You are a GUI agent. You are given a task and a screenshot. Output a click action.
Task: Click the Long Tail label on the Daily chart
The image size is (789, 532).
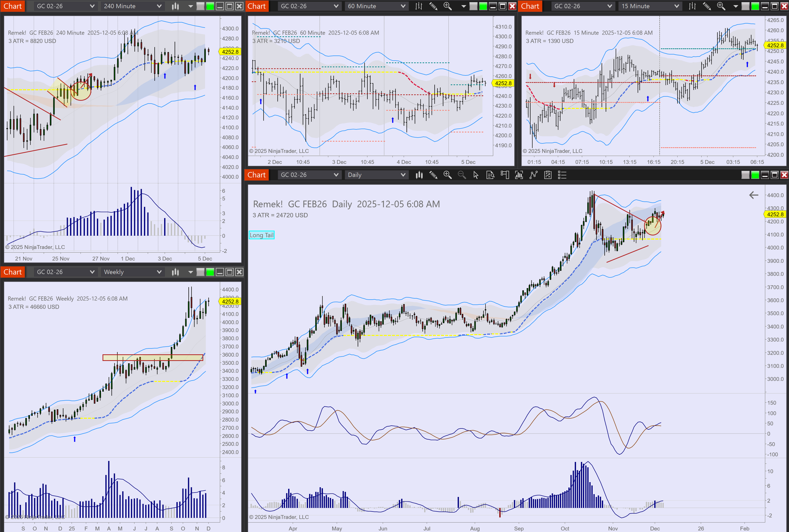[x=261, y=235]
